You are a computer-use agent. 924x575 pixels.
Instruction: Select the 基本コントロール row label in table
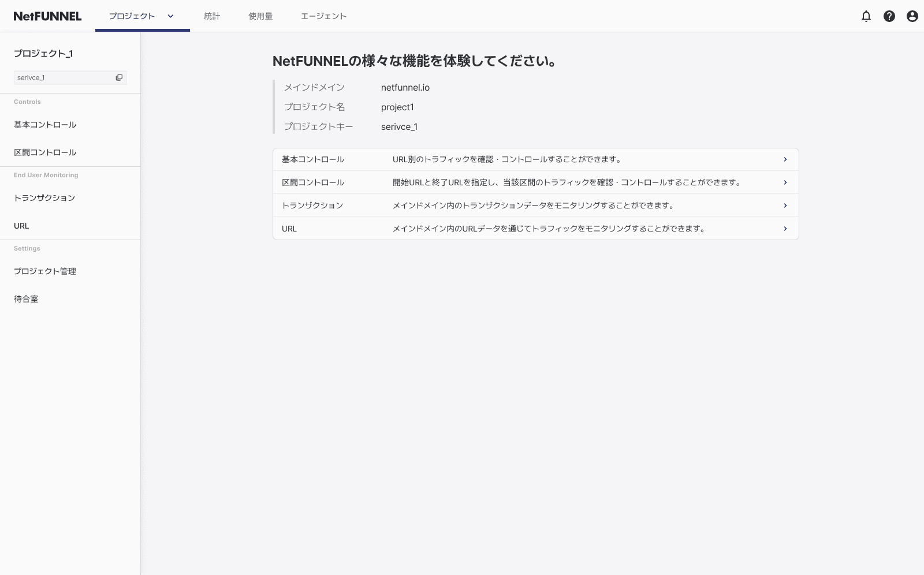point(313,159)
